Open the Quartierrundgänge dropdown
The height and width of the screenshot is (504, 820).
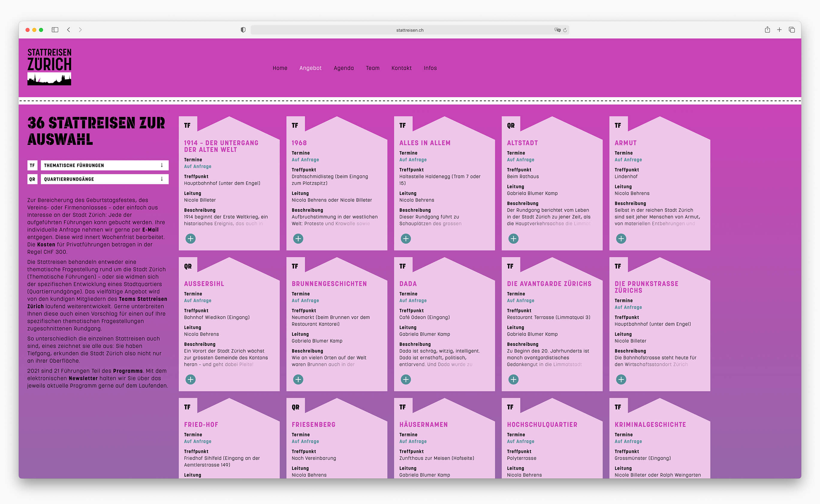[x=105, y=179]
